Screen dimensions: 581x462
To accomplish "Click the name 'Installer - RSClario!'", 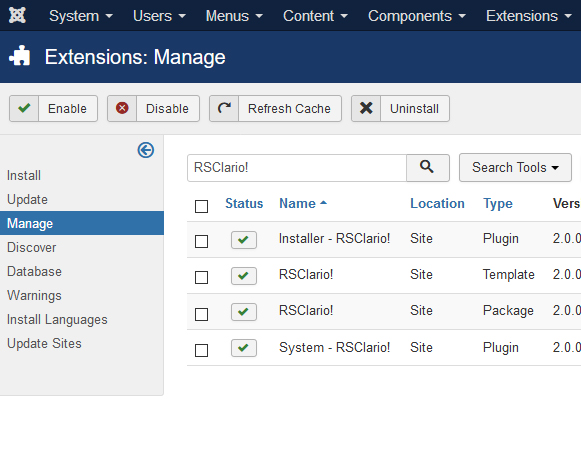I will (334, 238).
